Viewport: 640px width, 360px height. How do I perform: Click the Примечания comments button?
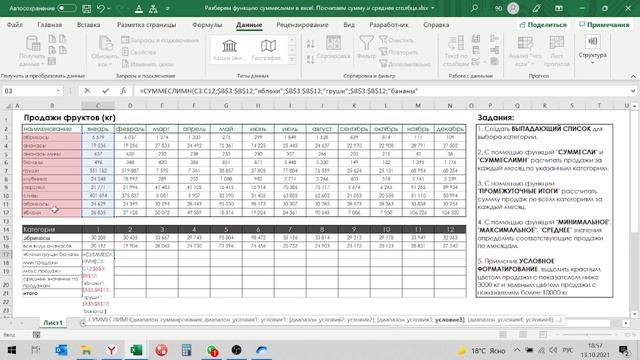point(604,25)
